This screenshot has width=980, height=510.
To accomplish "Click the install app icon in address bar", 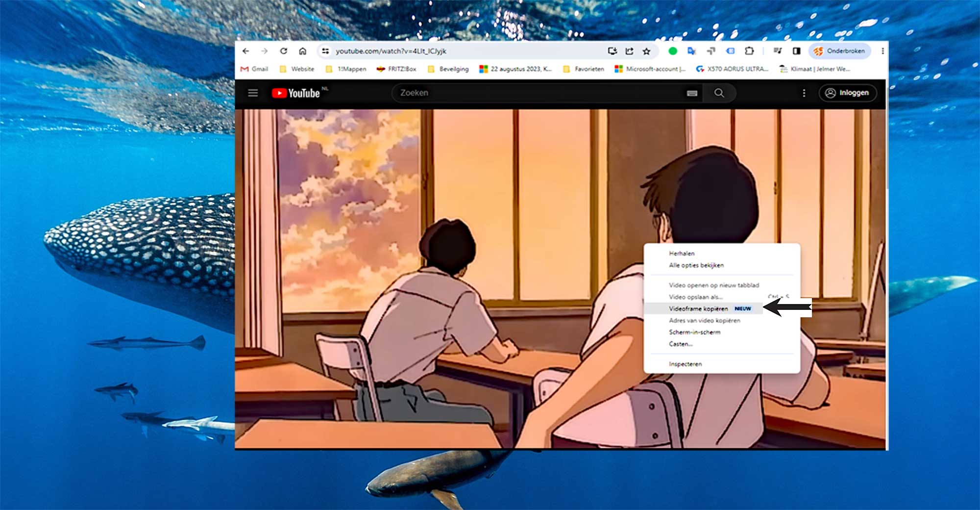I will (612, 51).
